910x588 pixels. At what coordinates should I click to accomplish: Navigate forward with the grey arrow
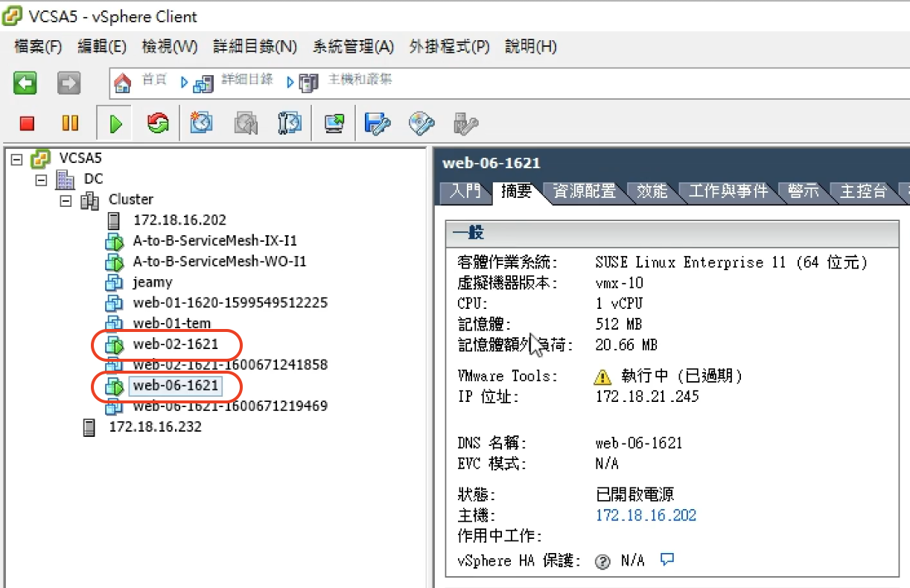click(x=69, y=83)
